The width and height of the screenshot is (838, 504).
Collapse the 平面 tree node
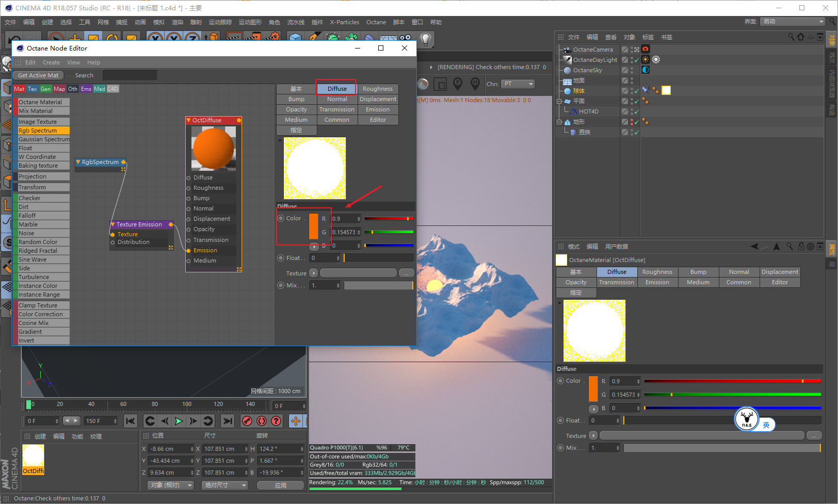point(559,101)
